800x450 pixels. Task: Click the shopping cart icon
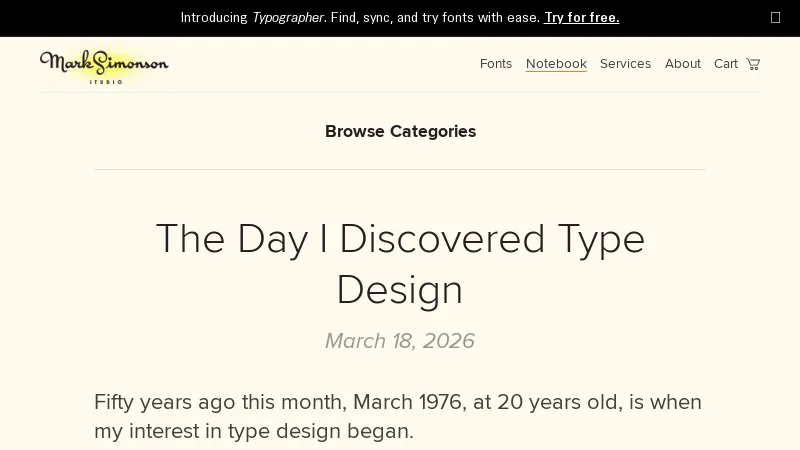click(x=753, y=64)
